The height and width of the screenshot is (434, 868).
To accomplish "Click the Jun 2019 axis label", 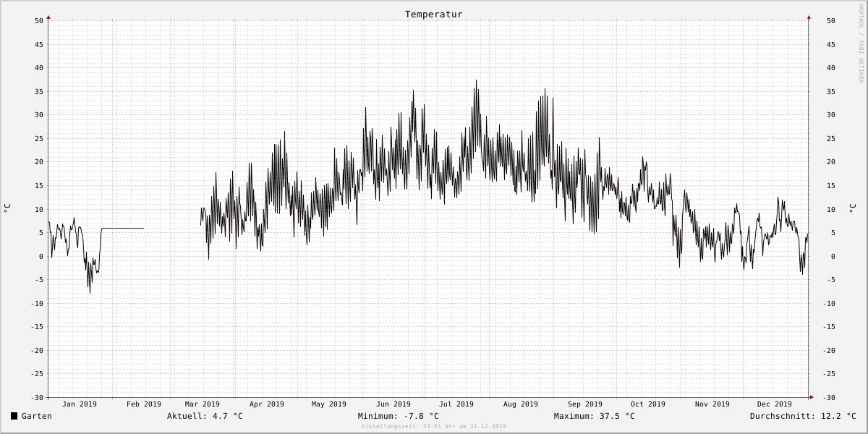I will pyautogui.click(x=393, y=404).
